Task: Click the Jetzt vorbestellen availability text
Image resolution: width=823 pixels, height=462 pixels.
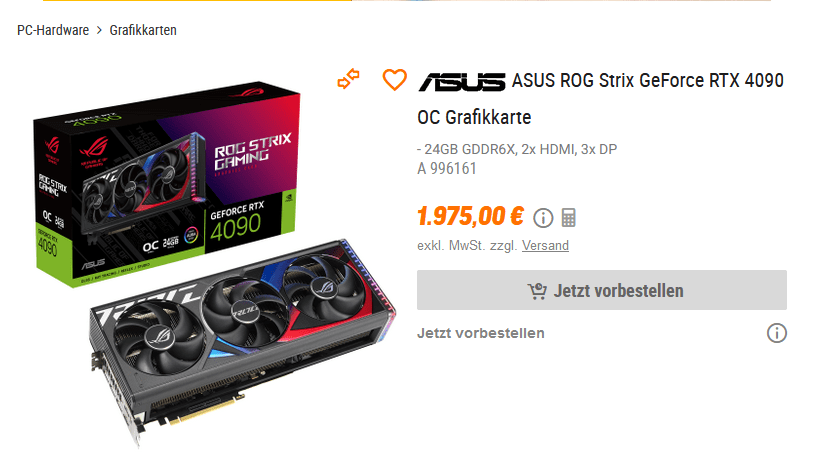Action: pyautogui.click(x=481, y=333)
